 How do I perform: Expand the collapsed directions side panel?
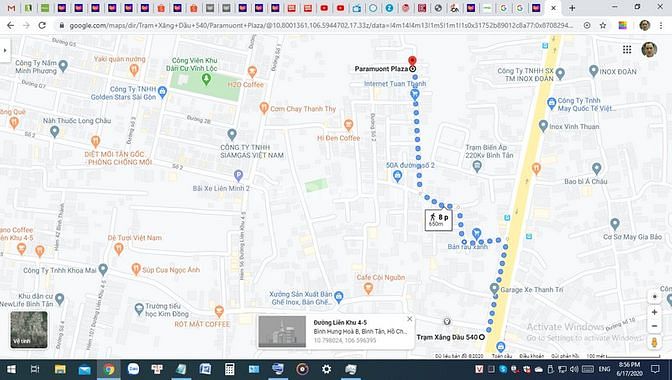pos(5,50)
